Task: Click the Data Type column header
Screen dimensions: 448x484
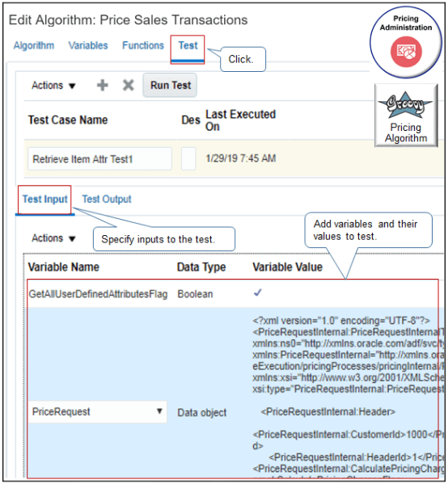Action: point(201,267)
